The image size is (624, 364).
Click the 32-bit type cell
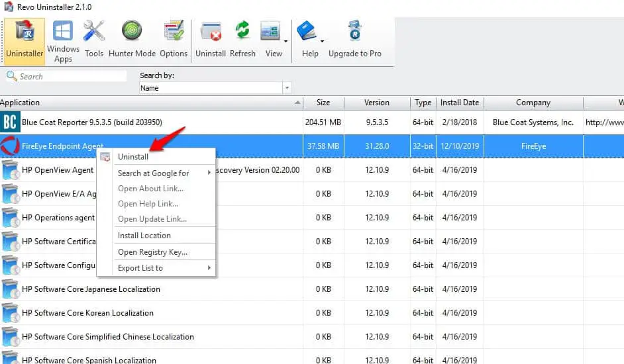pyautogui.click(x=423, y=146)
